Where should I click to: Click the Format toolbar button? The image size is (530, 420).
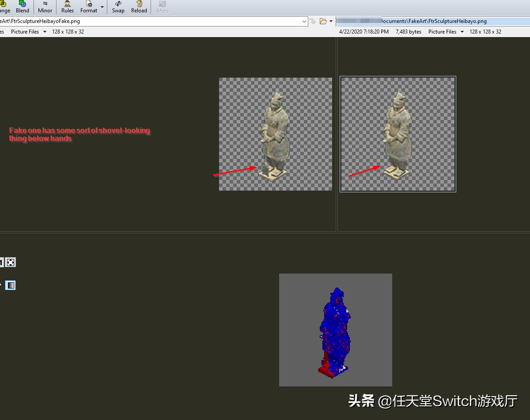[89, 7]
